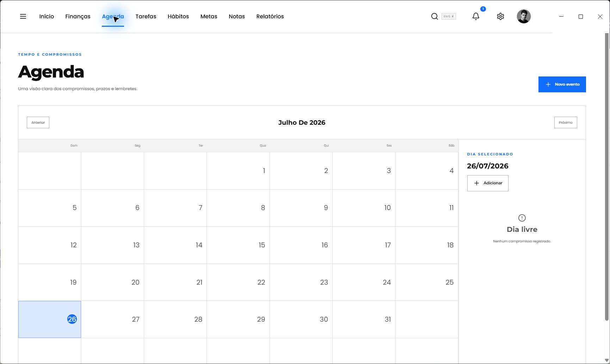Select day 5 in the calendar
This screenshot has width=610, height=364.
pos(50,208)
